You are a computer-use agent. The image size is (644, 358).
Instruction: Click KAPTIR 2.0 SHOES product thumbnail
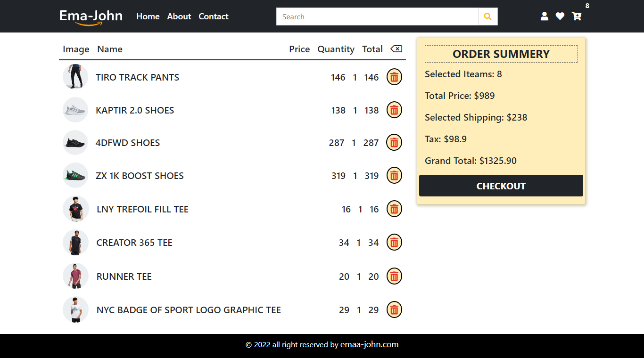(x=75, y=110)
